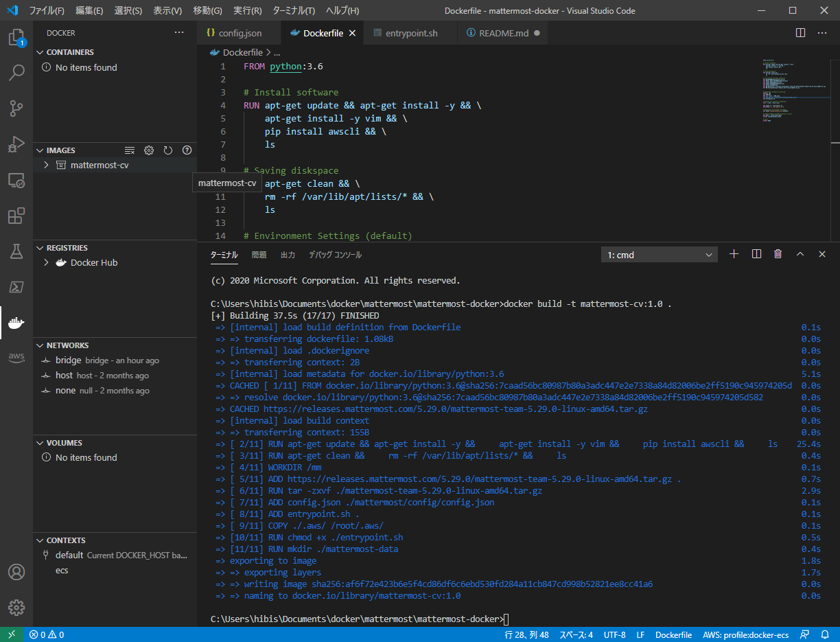Viewport: 840px width, 642px height.
Task: Select the none network entry
Action: click(115, 391)
